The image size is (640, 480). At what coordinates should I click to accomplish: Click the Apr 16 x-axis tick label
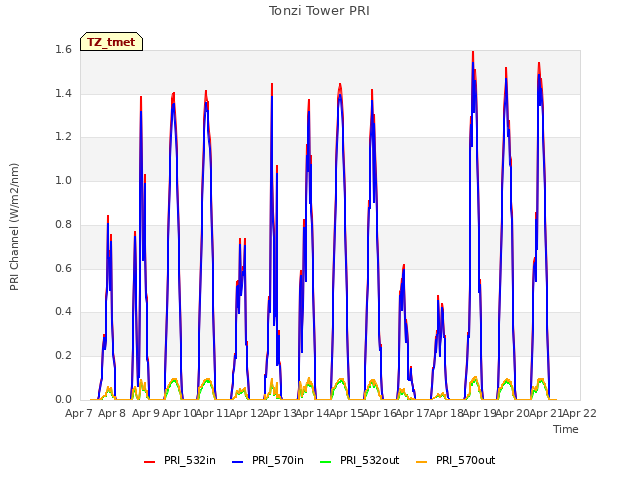click(379, 413)
